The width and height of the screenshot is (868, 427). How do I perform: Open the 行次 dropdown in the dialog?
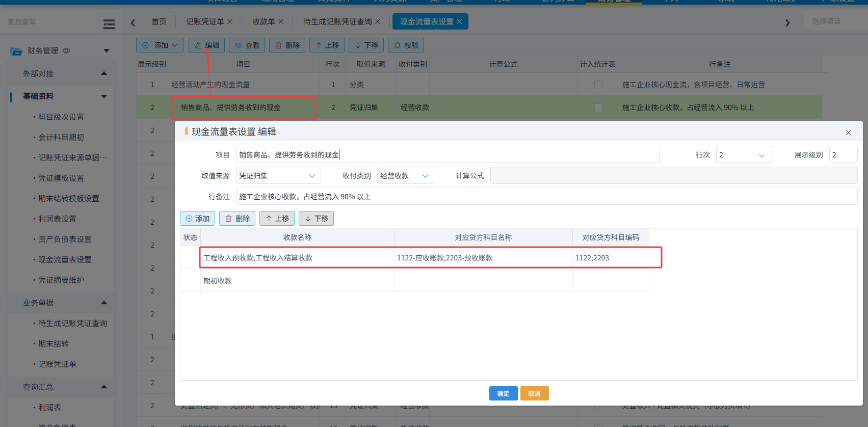[744, 155]
